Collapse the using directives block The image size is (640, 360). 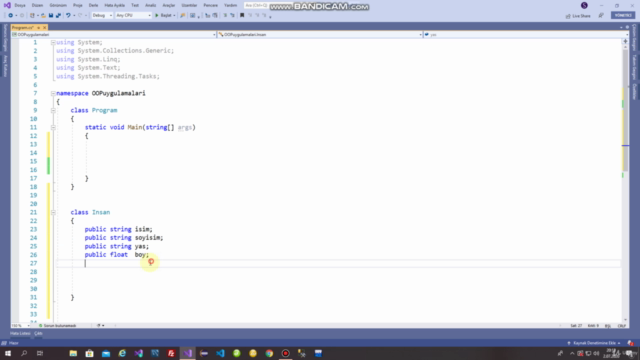point(53,42)
